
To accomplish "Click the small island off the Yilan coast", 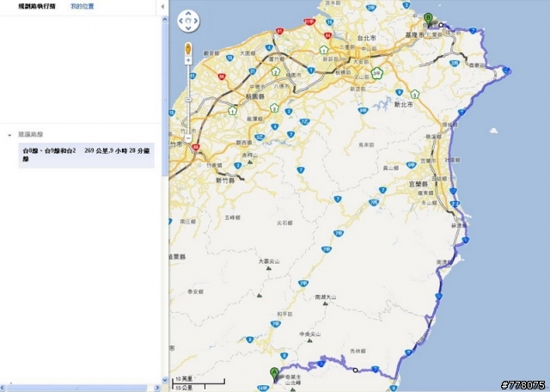I will point(493,131).
